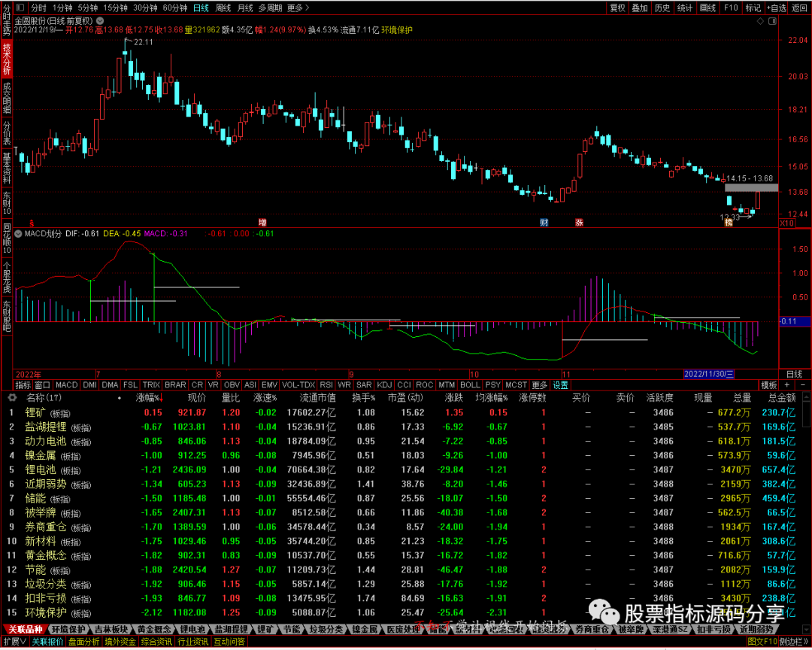Click the 叠加 overlay button

coord(640,8)
